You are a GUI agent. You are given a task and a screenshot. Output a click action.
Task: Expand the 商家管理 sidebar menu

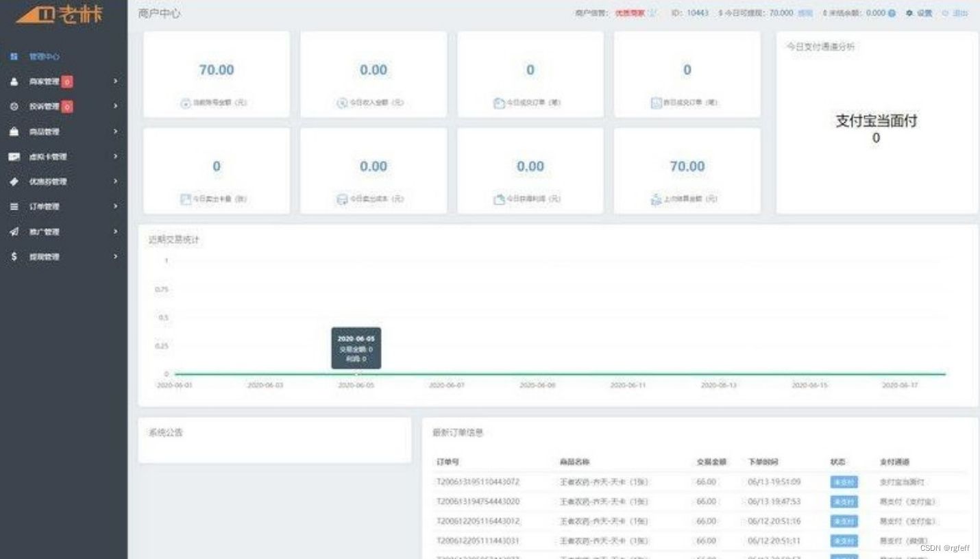[115, 81]
